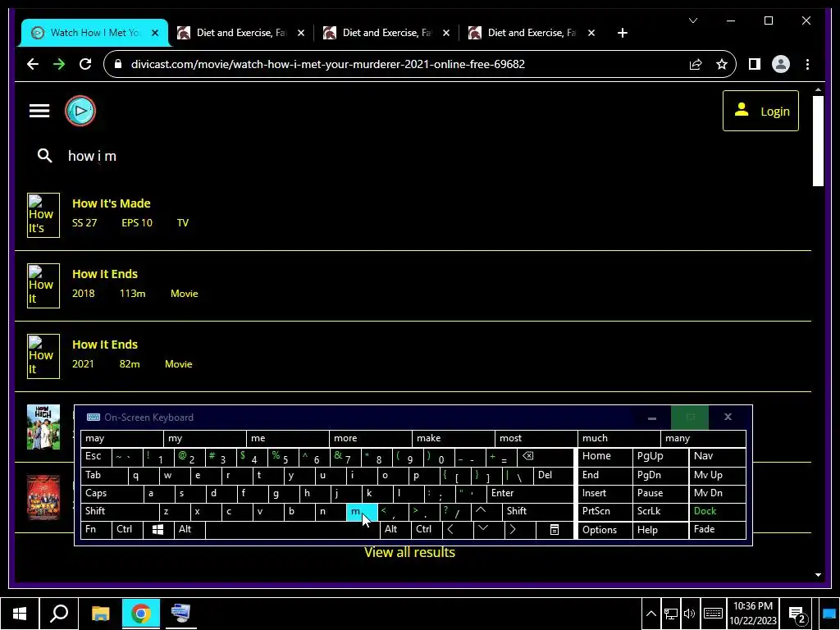Open Options on the On-Screen Keyboard
The image size is (840, 630).
(x=605, y=530)
